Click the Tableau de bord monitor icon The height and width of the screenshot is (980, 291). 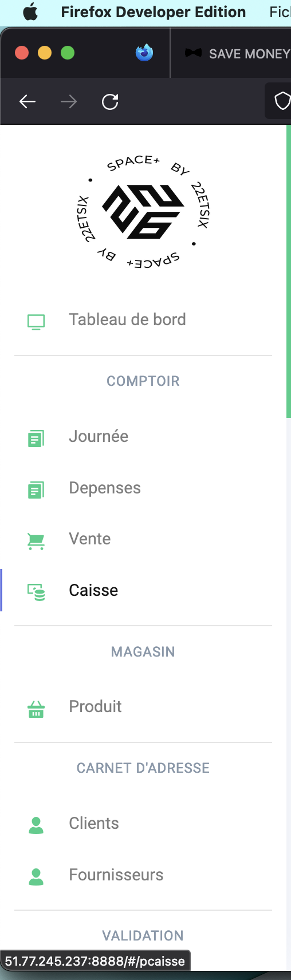36,322
